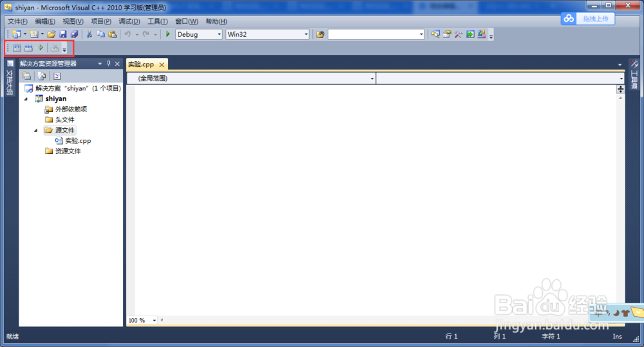Viewport: 644px width, 347px height.
Task: Click Solution Explorer Properties icon
Action: click(x=26, y=76)
